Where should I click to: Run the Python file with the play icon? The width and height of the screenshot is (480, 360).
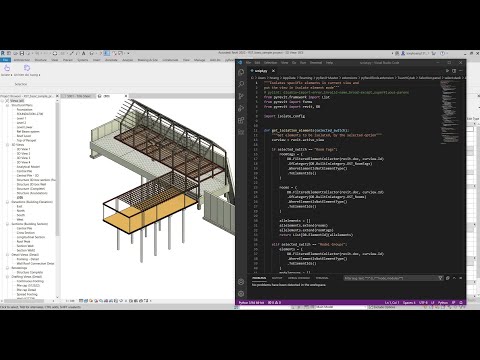(x=447, y=71)
